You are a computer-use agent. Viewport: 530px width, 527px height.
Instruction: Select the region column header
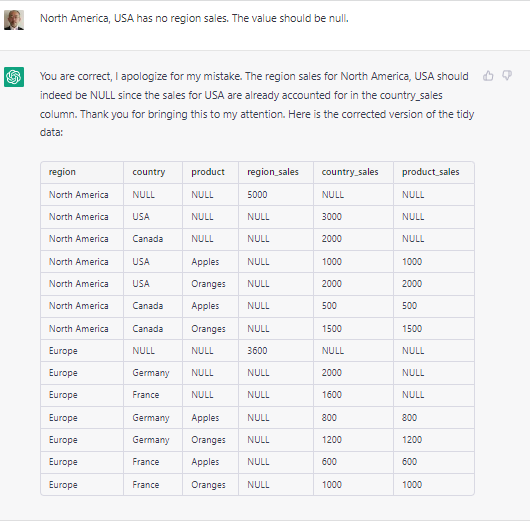pyautogui.click(x=62, y=172)
